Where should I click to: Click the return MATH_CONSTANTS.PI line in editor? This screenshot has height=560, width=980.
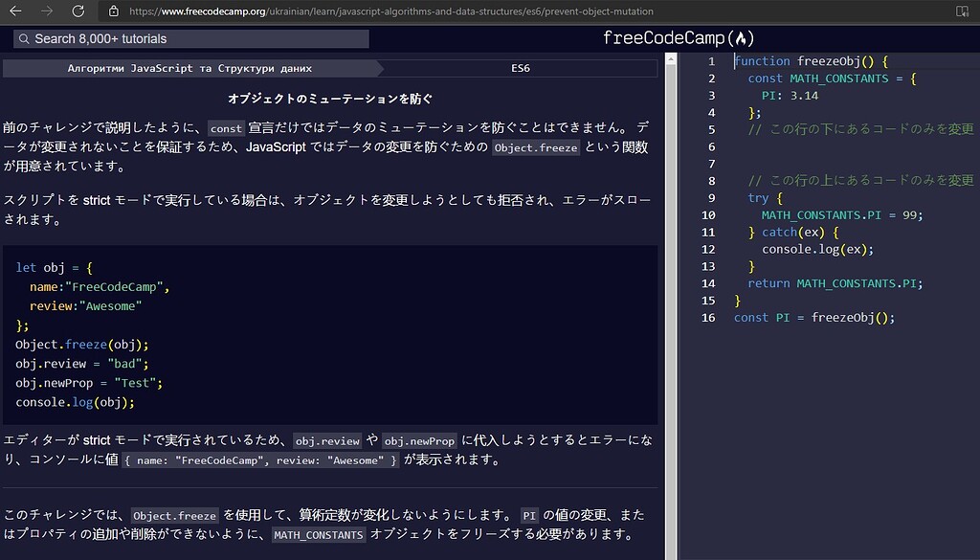tap(835, 283)
